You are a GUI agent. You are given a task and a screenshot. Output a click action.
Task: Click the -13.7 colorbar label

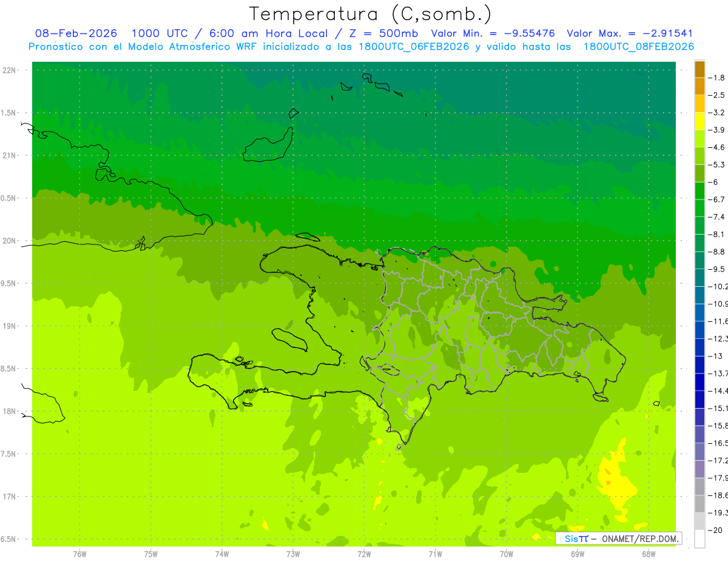point(718,373)
